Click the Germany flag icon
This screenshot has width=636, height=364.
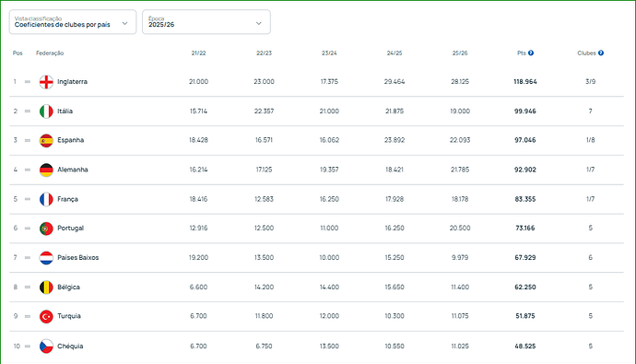tap(46, 170)
